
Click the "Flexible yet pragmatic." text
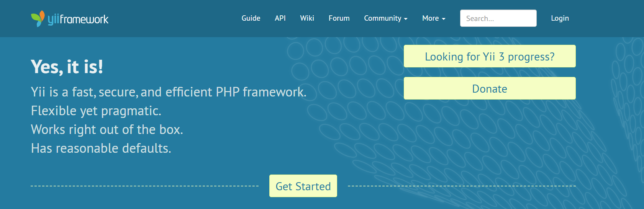[x=96, y=111]
